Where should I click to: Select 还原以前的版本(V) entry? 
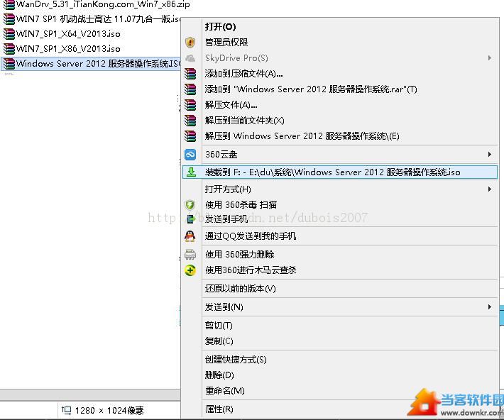click(340, 289)
